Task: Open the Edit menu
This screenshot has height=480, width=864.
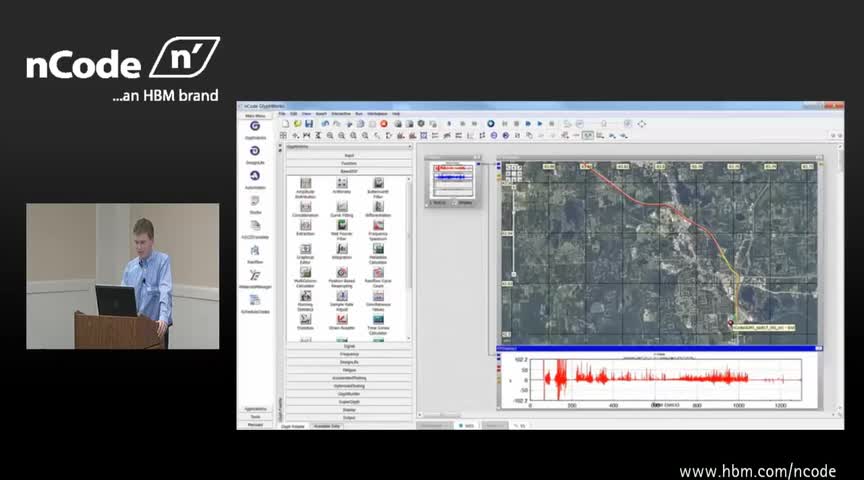Action: tap(294, 114)
